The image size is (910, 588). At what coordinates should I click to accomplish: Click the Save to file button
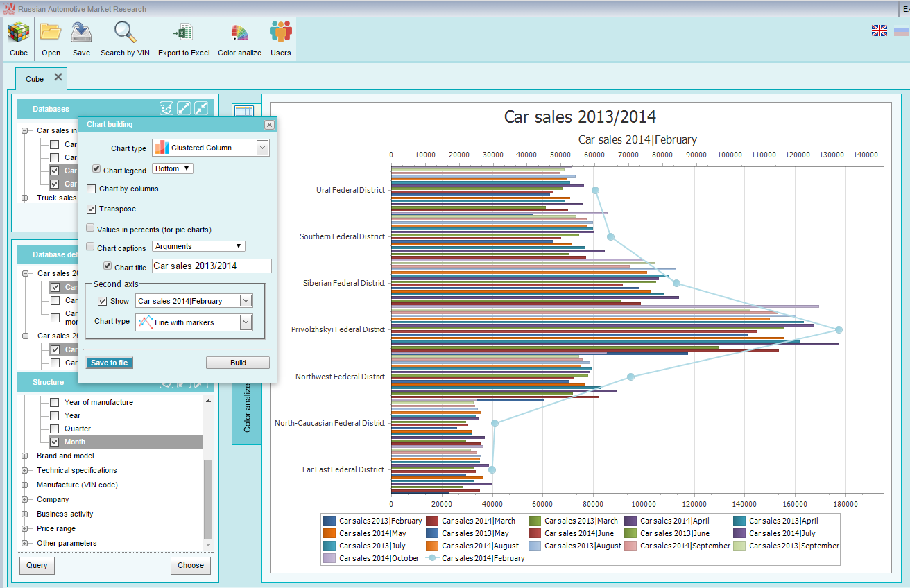[109, 363]
